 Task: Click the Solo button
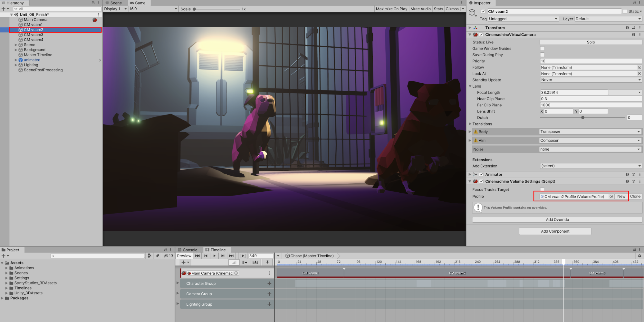coord(591,42)
